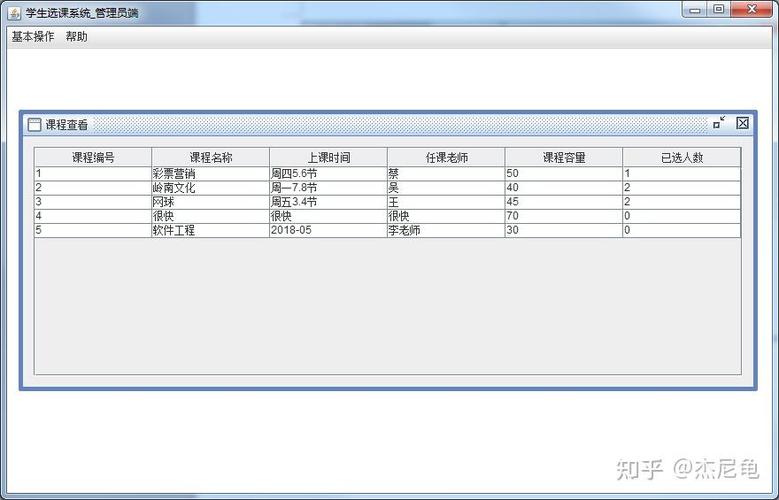Click the 课程查看 frame title text
This screenshot has width=779, height=500.
tap(67, 125)
